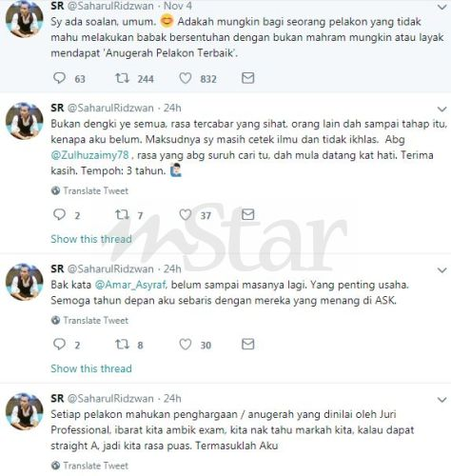
Task: Translate Tweet for the 'Setiap pelakon' tweet
Action: coord(89,466)
